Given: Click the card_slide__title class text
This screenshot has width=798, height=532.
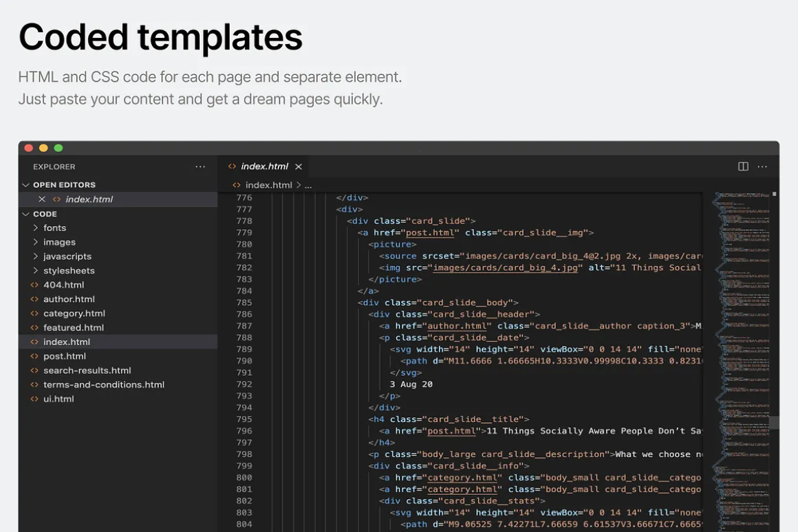Looking at the screenshot, I should click(476, 419).
